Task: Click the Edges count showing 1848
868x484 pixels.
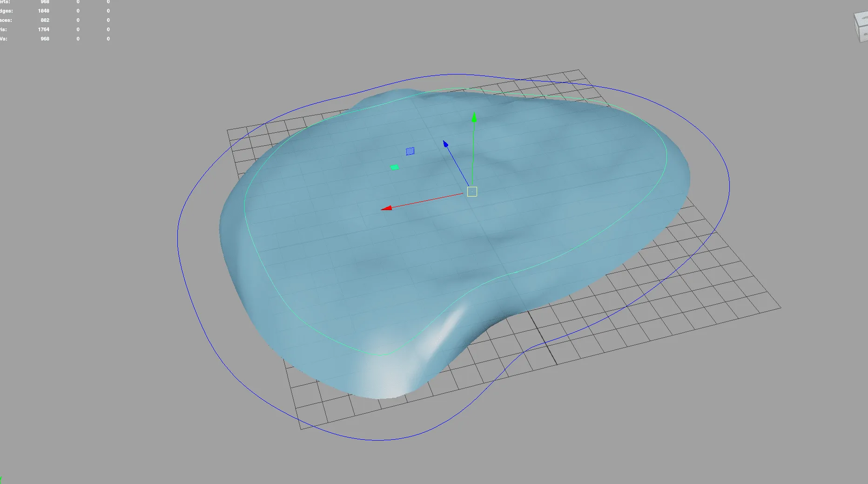Action: click(43, 11)
